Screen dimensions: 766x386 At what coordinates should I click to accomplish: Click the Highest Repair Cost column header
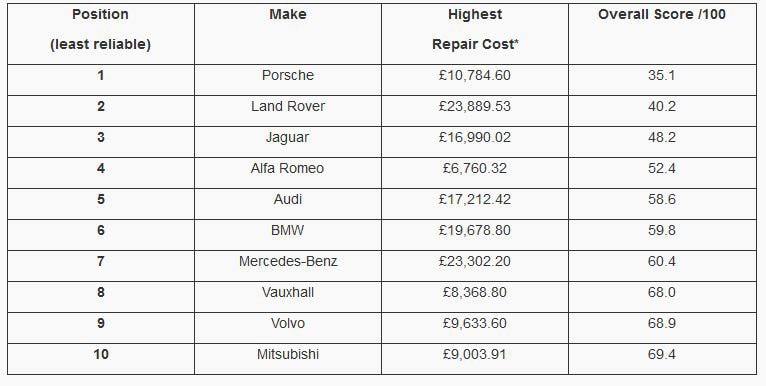point(475,34)
